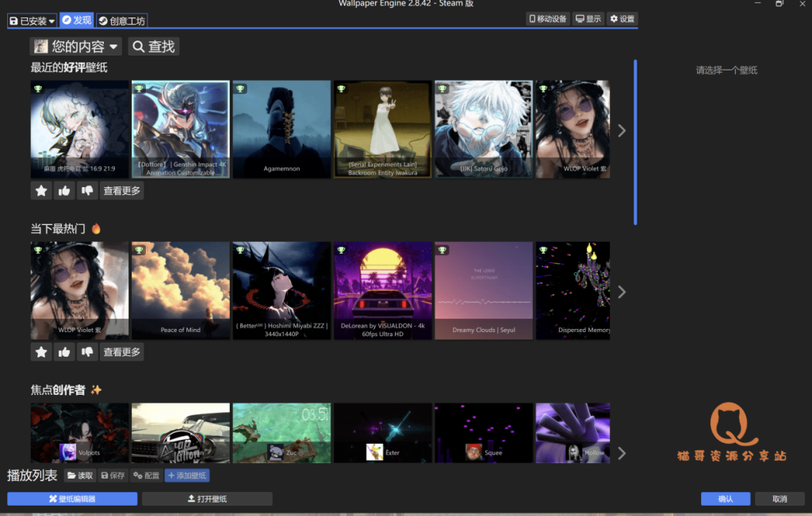Click trophy badge on Satoru Gojo thumbnail
The image size is (812, 516).
click(442, 89)
